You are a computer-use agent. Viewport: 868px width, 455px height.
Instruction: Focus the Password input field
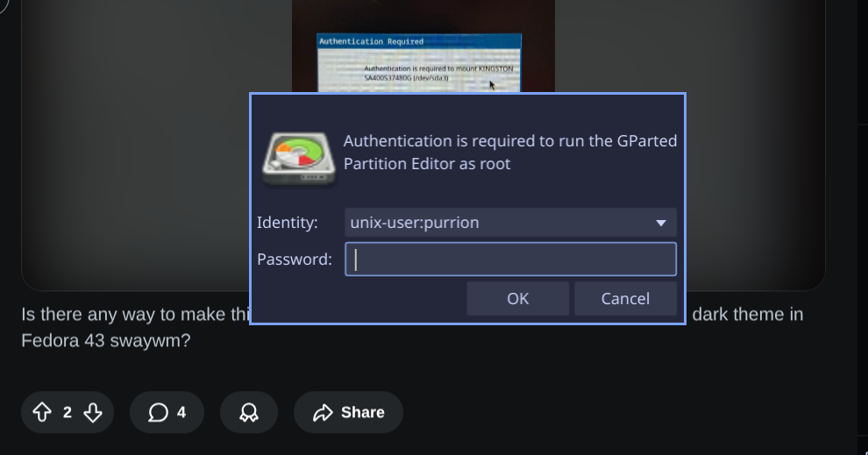510,259
